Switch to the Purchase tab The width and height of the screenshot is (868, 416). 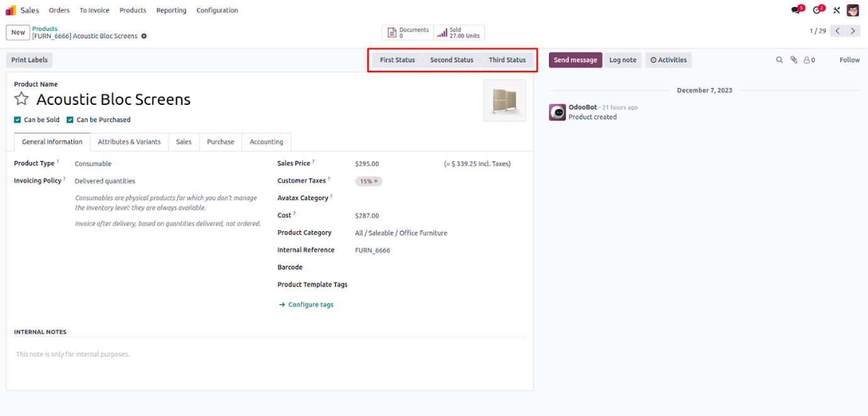[x=221, y=142]
